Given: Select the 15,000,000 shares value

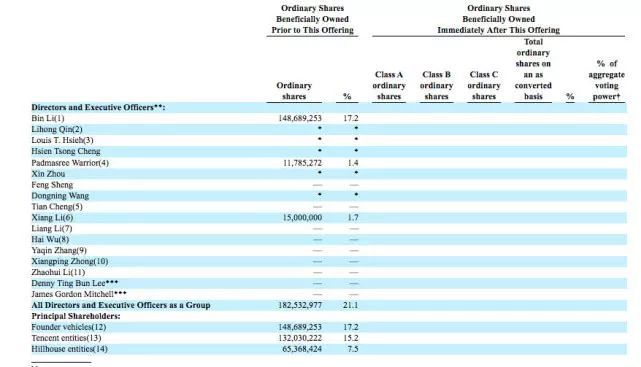Looking at the screenshot, I should click(303, 217).
